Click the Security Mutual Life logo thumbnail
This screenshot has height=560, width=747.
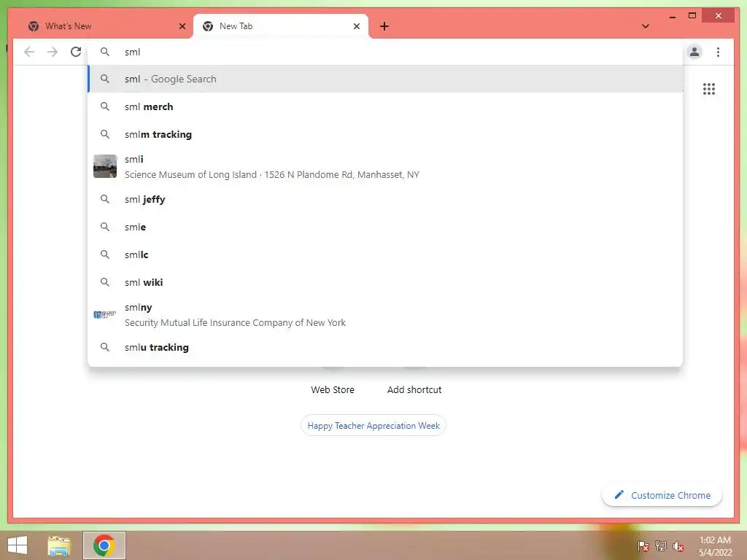105,314
